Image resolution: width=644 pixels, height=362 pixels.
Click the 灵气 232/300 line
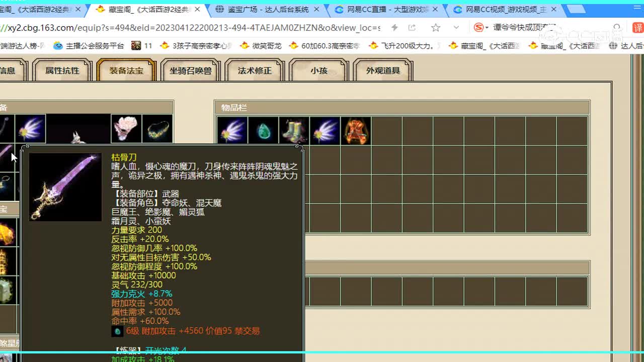click(137, 285)
